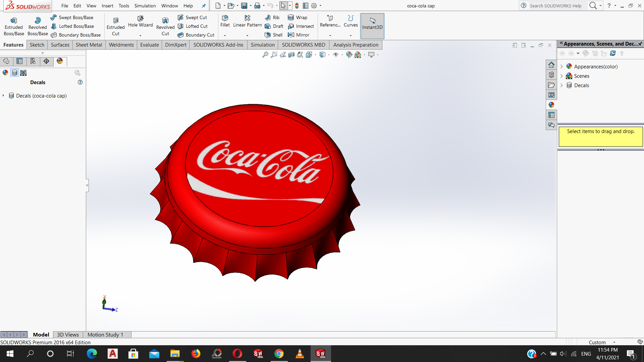
Task: Open SOLIDWORKS Resources home tab in task pane
Action: (x=551, y=65)
